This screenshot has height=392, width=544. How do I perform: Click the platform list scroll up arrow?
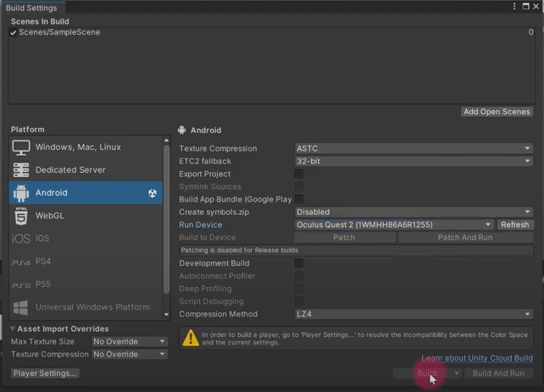pyautogui.click(x=167, y=141)
